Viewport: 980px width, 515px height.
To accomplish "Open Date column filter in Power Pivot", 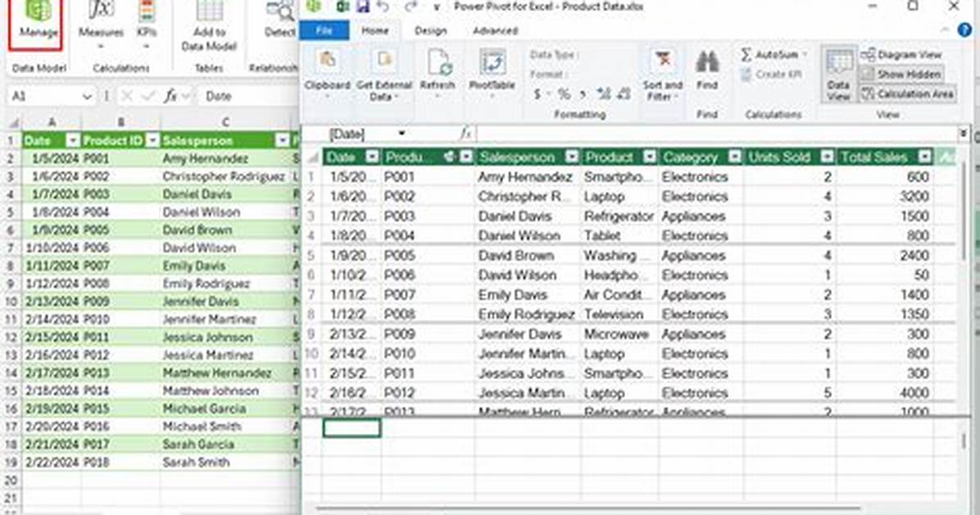I will point(372,157).
